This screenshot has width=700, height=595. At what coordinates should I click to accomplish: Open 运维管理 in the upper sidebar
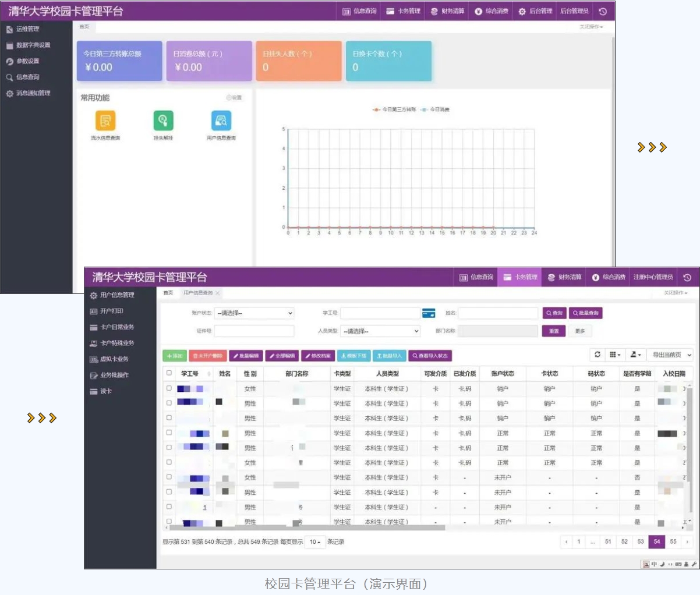pyautogui.click(x=27, y=29)
